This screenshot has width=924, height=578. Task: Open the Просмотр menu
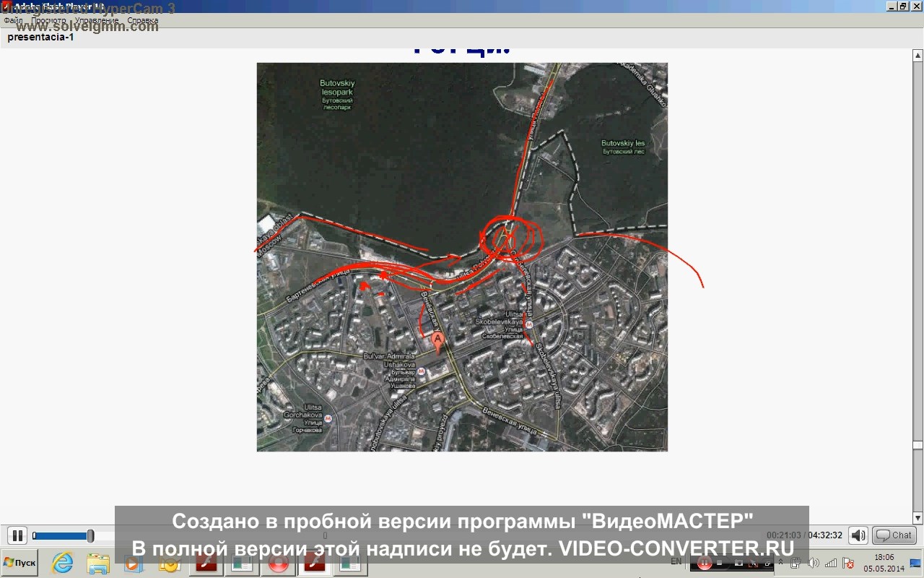(x=48, y=21)
